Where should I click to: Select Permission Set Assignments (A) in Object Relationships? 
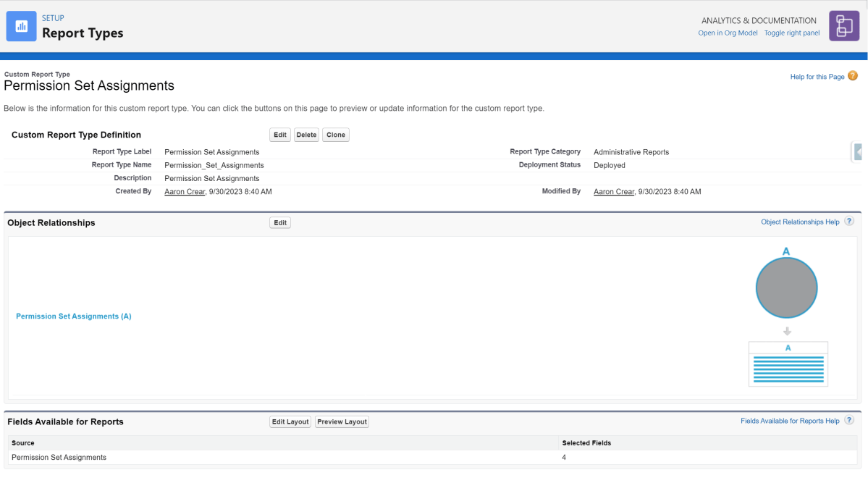pyautogui.click(x=73, y=316)
